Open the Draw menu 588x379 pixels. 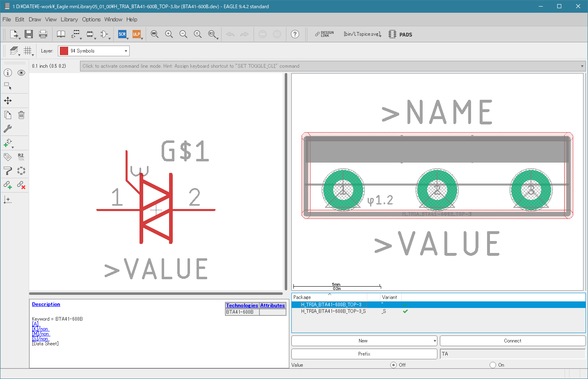[35, 19]
